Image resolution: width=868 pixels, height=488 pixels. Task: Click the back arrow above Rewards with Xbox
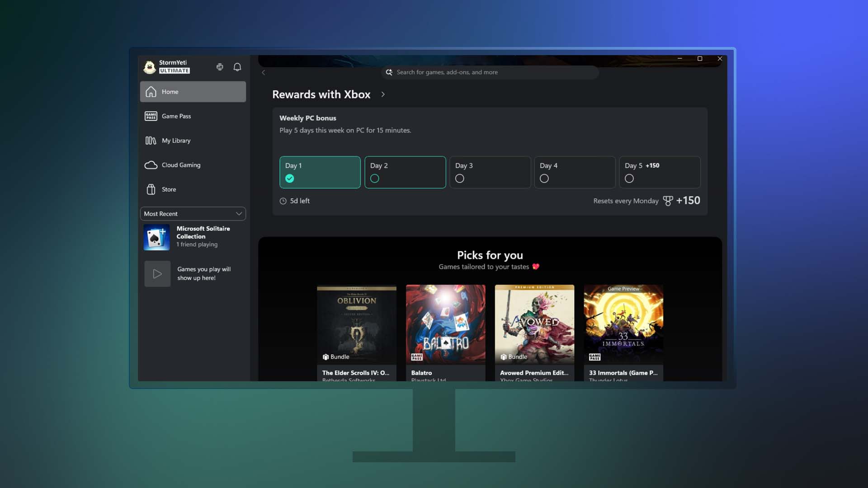(264, 72)
